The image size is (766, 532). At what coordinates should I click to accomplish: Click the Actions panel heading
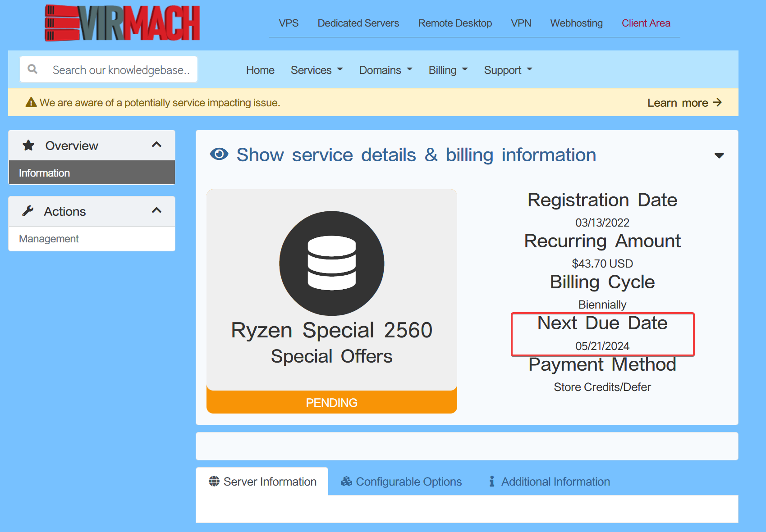(65, 211)
